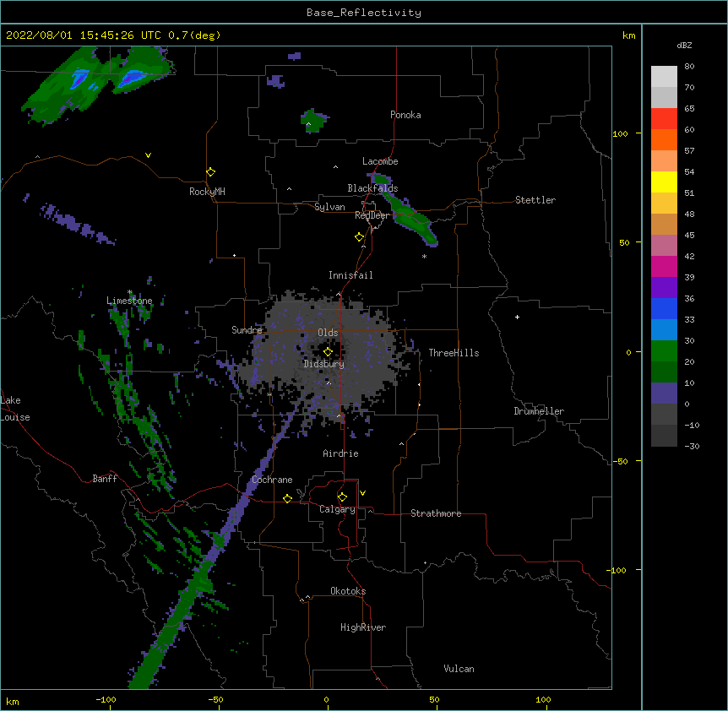Click the green echo southwest of Ponoka
The width and height of the screenshot is (728, 711).
click(314, 121)
